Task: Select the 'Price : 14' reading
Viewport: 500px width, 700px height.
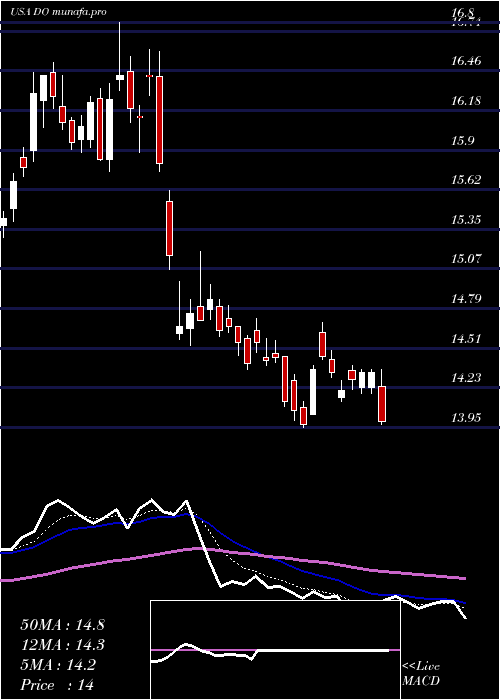Action: [x=57, y=685]
